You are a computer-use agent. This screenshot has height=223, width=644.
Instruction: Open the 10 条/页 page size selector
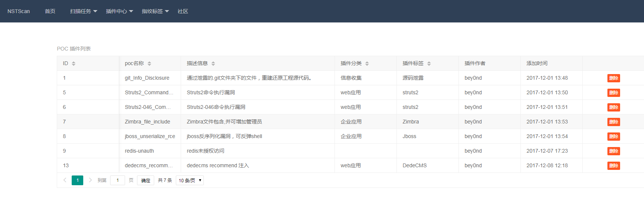190,180
